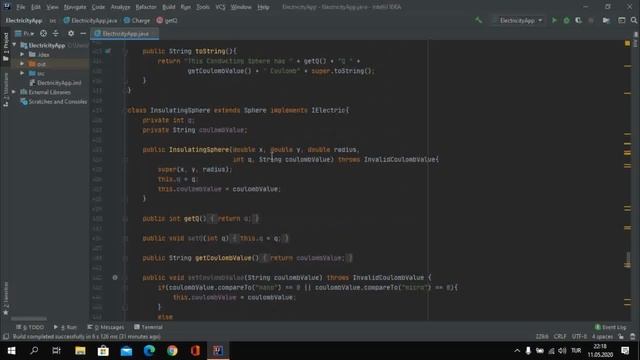Open File Explorer from the taskbar
The width and height of the screenshot is (640, 360).
80,351
